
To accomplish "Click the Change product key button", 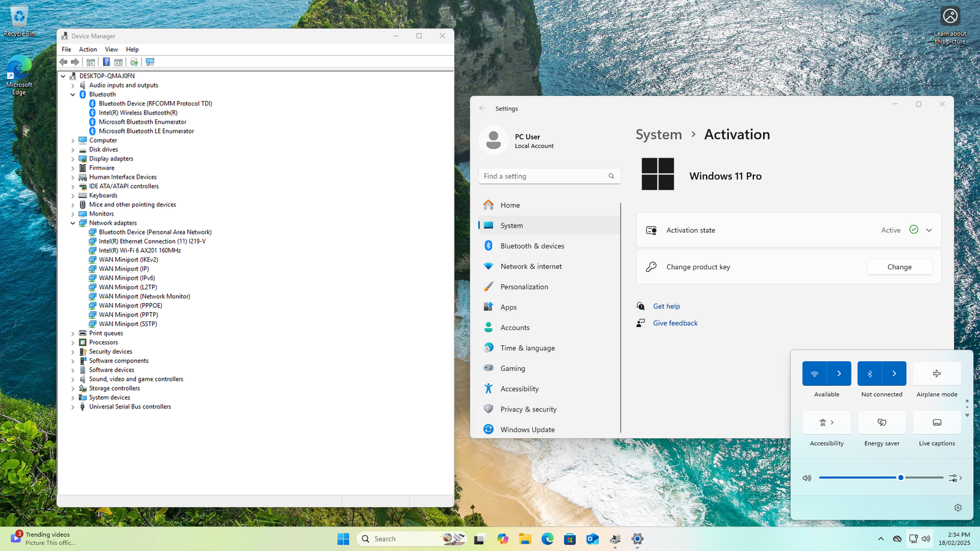I will click(899, 267).
